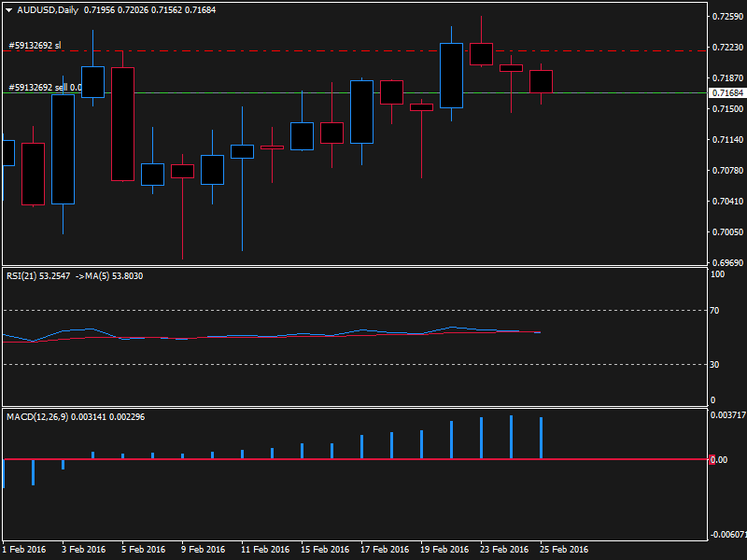The image size is (747, 560).
Task: Click the AUDUSD,Daily chart title text
Action: tap(48, 10)
